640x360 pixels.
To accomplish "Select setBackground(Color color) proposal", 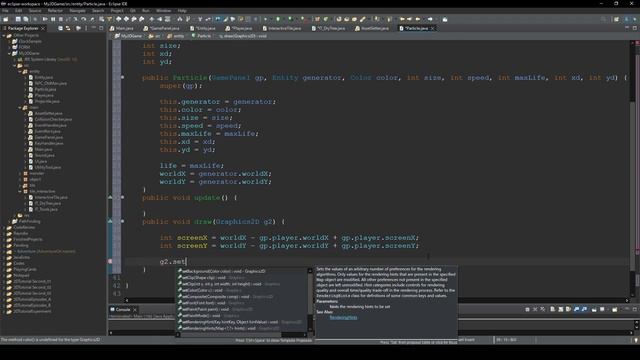I will 242,271.
